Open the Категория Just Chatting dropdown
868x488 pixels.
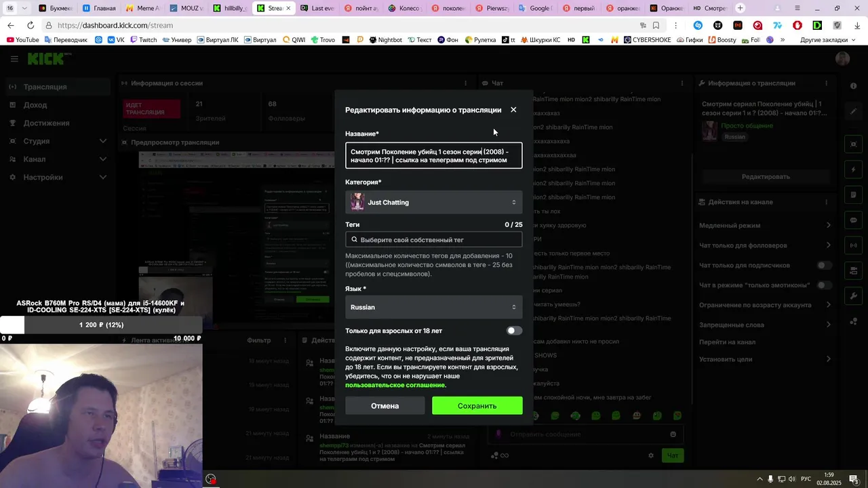point(434,202)
